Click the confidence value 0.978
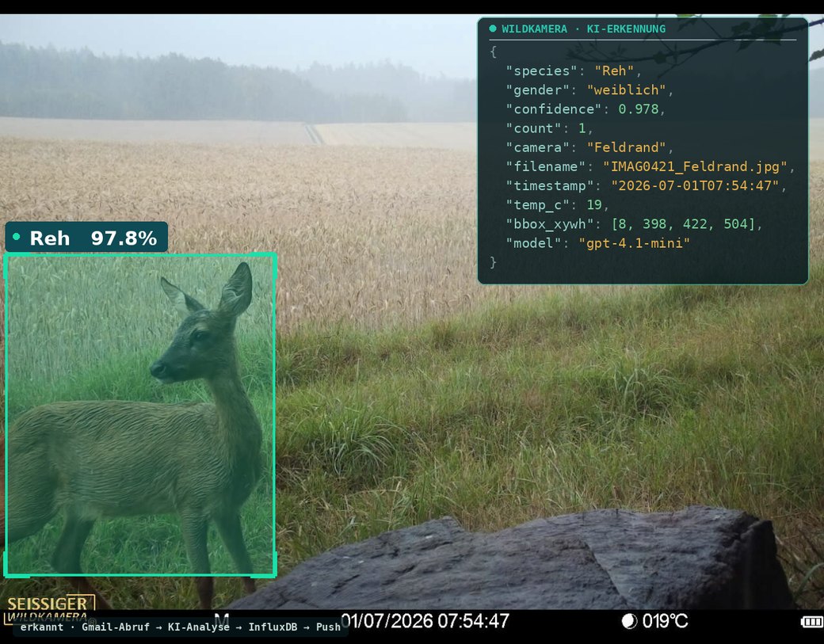Screen dimensions: 824x644 639,109
